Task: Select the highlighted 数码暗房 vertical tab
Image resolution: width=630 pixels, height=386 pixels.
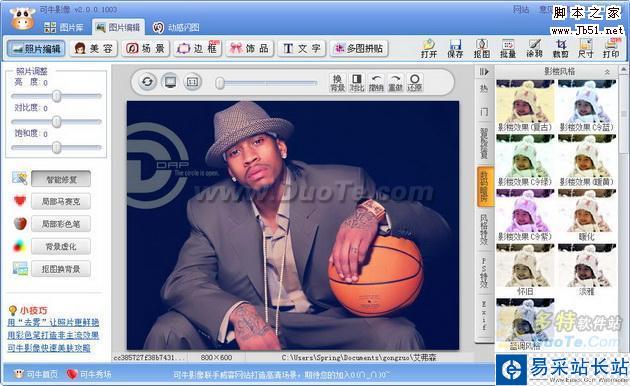Action: pos(485,186)
